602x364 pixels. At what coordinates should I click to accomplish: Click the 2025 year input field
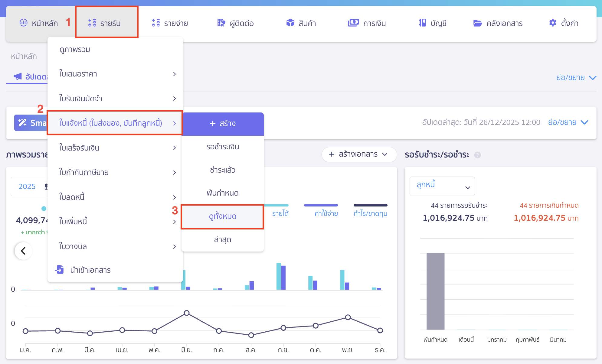pyautogui.click(x=27, y=187)
